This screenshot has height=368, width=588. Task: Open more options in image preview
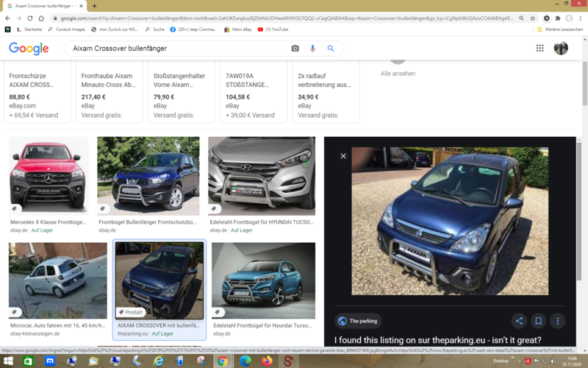pos(558,321)
